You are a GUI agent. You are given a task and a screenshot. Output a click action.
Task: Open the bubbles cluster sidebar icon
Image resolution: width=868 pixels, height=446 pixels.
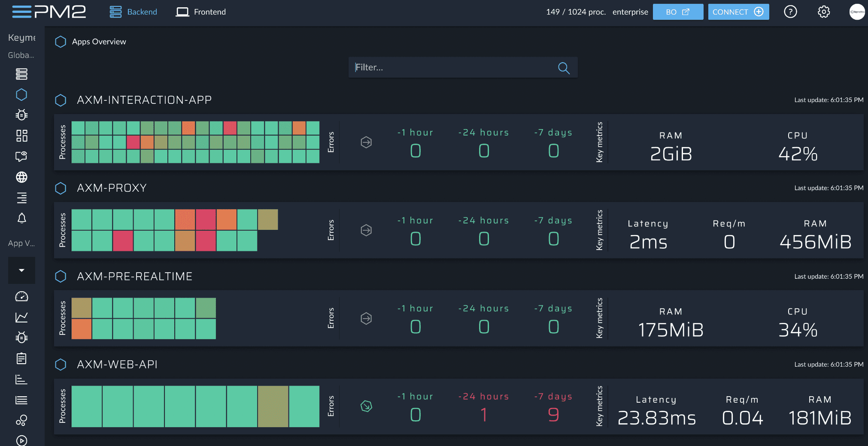(21, 420)
